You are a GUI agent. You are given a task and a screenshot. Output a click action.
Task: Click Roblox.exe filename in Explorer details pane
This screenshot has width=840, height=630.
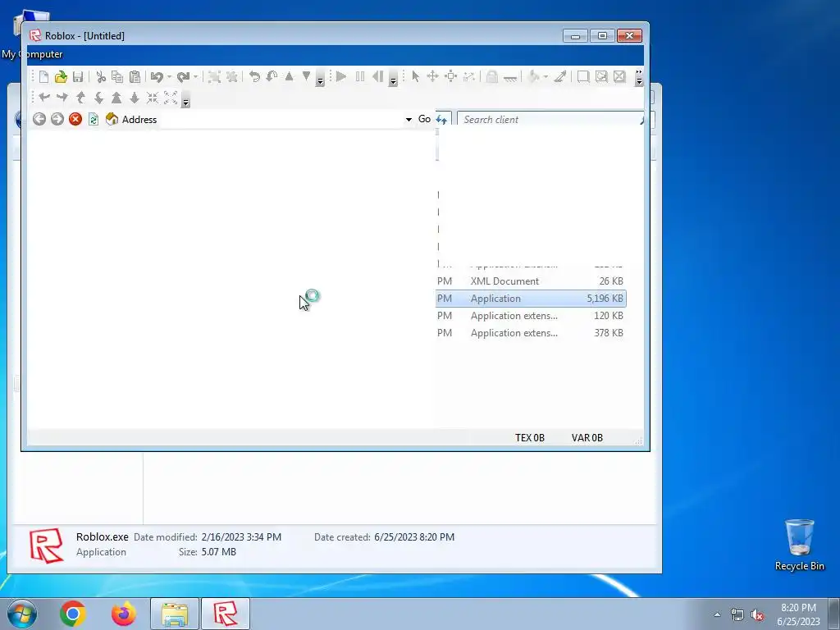tap(103, 536)
